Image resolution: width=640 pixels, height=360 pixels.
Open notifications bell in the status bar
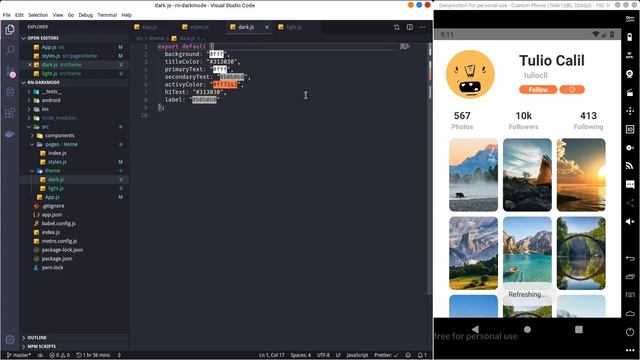click(x=422, y=355)
